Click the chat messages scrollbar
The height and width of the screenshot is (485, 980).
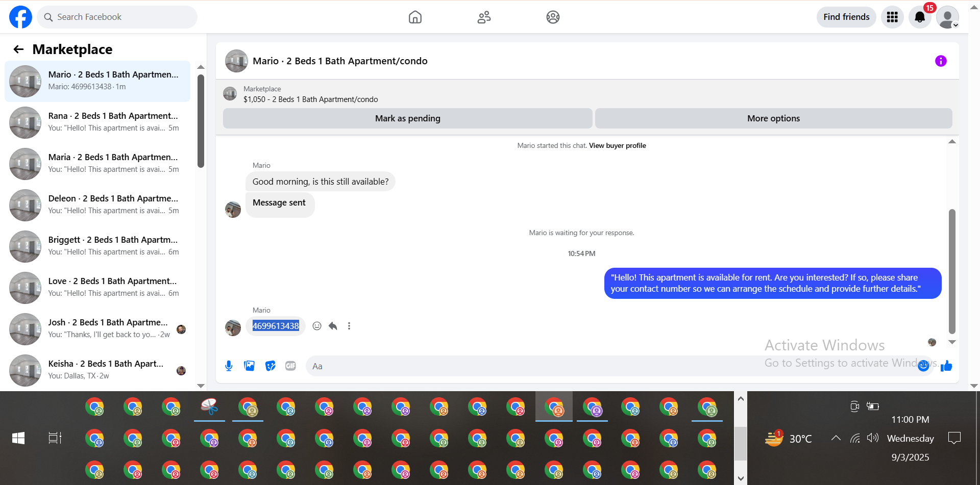pos(952,271)
